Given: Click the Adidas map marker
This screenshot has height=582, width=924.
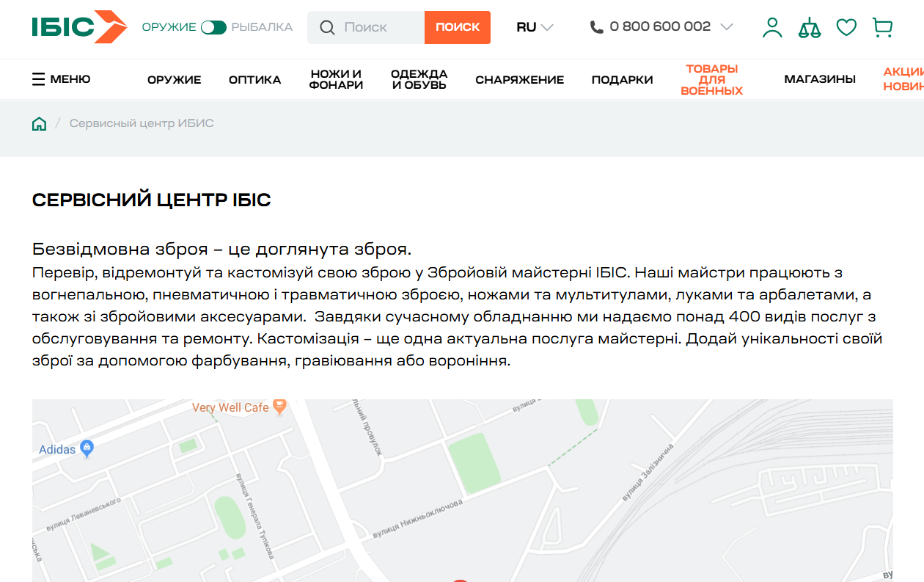Looking at the screenshot, I should pyautogui.click(x=87, y=448).
